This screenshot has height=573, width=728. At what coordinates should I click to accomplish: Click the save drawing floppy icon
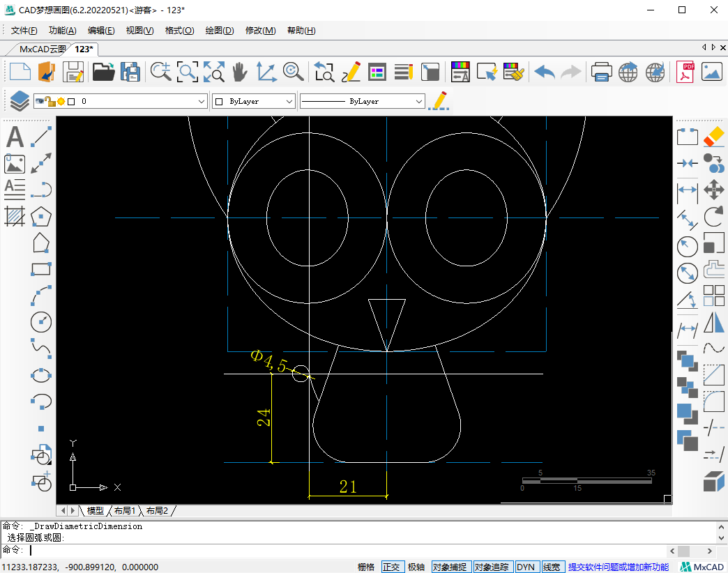click(73, 72)
